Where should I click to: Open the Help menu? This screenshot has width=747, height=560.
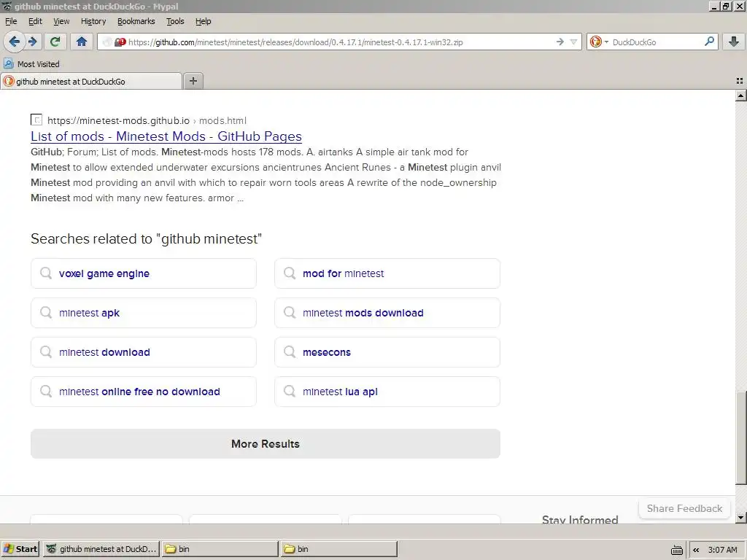point(203,21)
